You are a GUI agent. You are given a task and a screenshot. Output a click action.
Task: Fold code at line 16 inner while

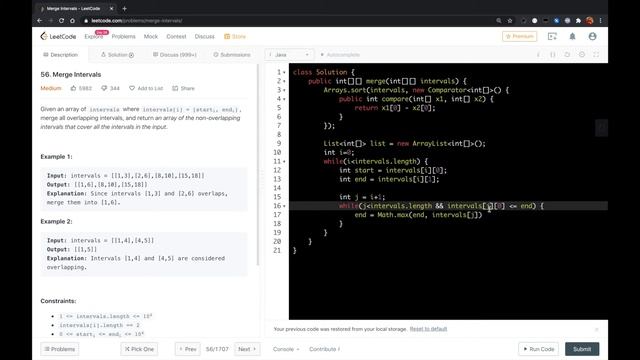[284, 206]
